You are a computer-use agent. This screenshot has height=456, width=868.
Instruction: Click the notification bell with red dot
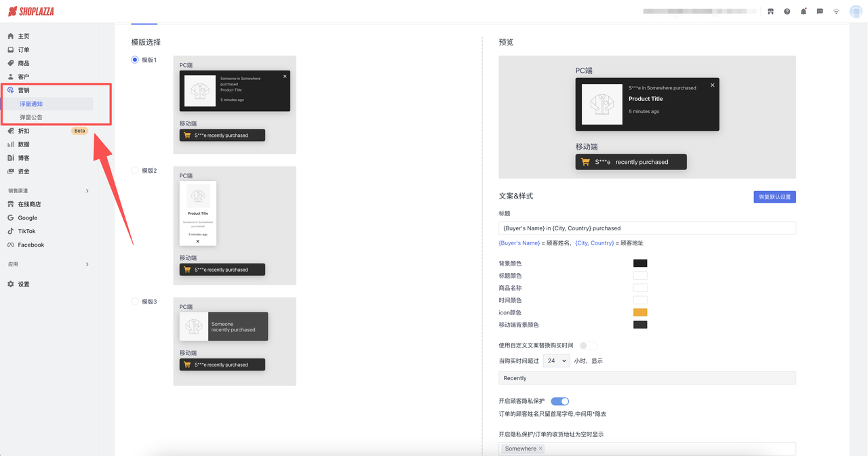[x=803, y=11]
